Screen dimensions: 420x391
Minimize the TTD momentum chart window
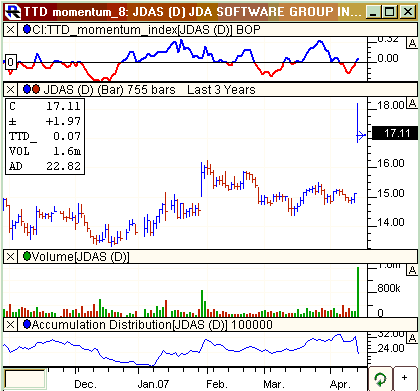(373, 12)
